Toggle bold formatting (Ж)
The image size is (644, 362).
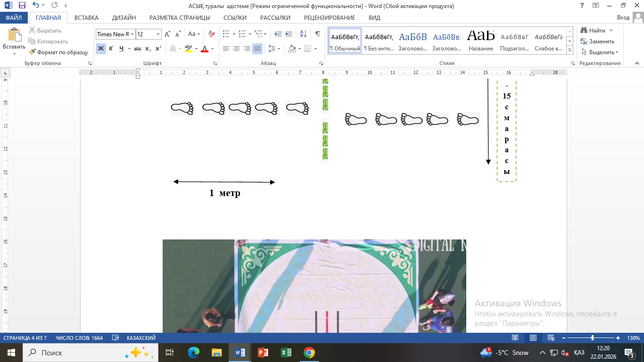coord(101,49)
